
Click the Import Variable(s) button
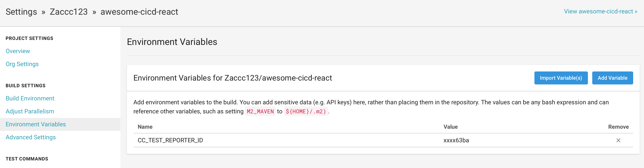coord(561,78)
